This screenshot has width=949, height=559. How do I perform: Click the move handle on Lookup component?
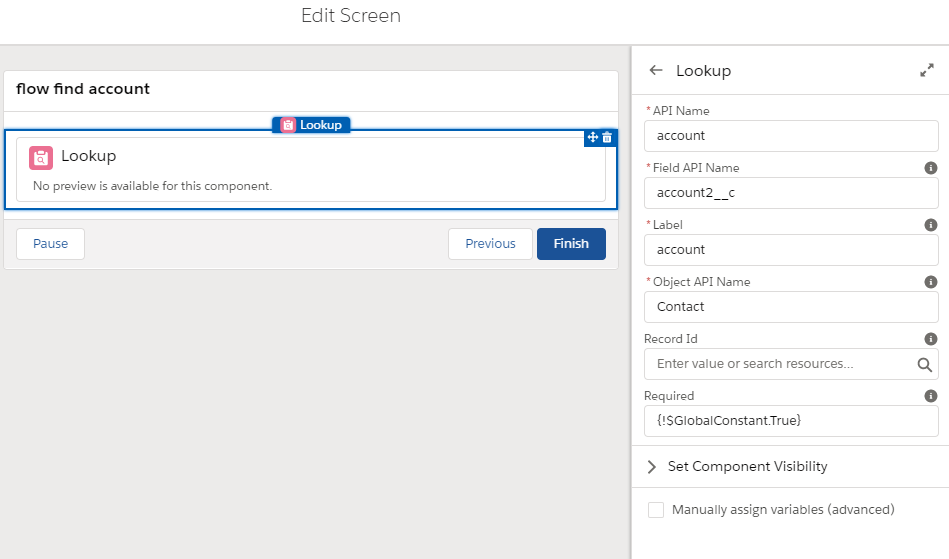592,138
